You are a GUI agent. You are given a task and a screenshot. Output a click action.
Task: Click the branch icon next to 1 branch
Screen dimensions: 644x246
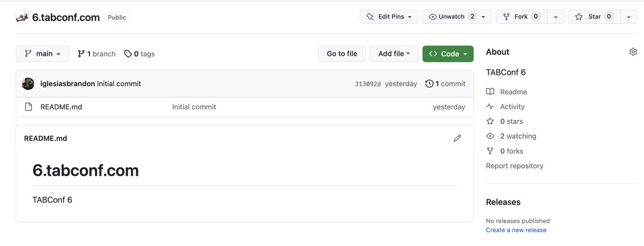[x=81, y=54]
